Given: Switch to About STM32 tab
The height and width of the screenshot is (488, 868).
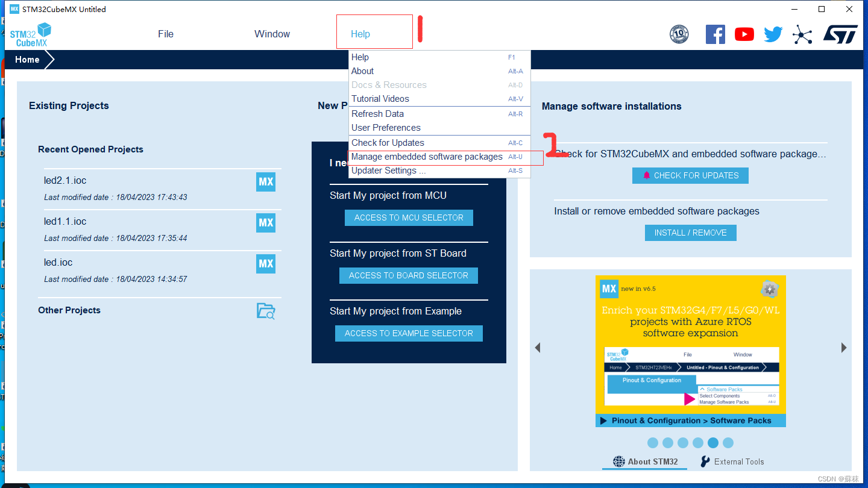Looking at the screenshot, I should (x=645, y=461).
